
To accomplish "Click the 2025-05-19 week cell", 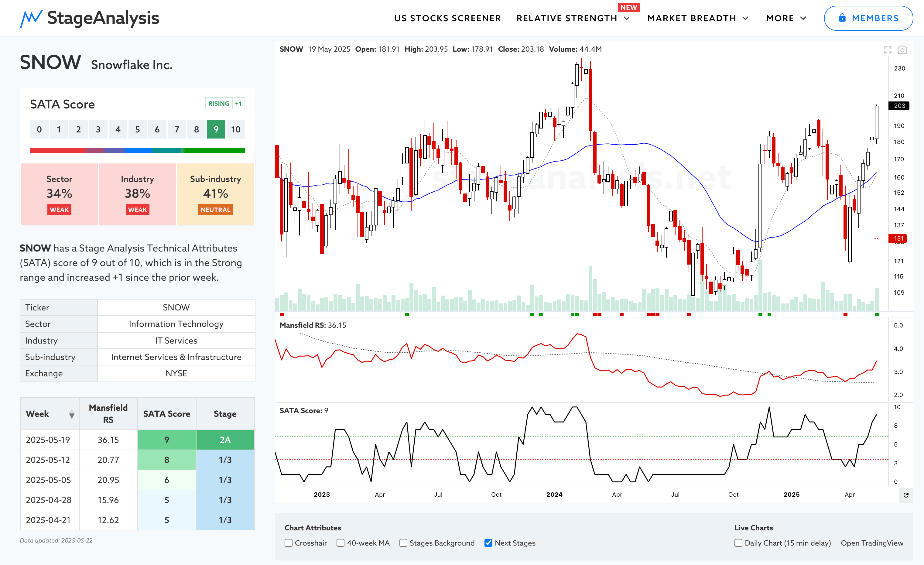I will (50, 440).
